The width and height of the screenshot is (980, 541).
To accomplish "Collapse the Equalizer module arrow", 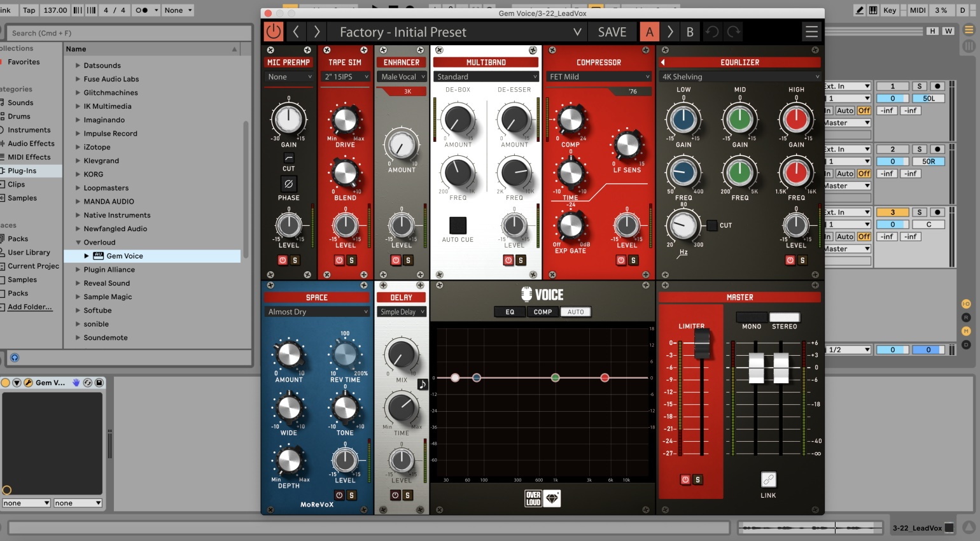I will pyautogui.click(x=663, y=62).
